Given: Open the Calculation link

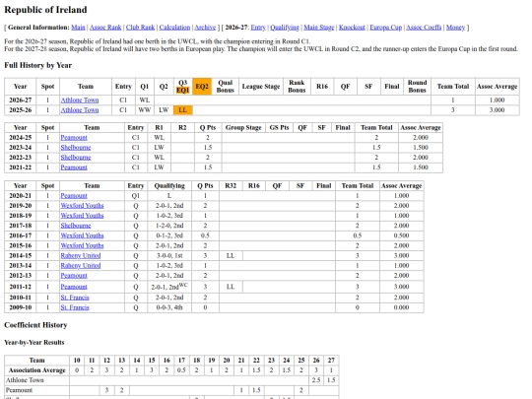Looking at the screenshot, I should (x=174, y=28).
